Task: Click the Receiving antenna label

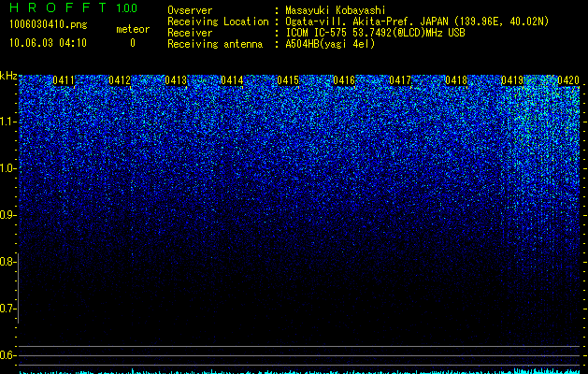Action: 215,44
